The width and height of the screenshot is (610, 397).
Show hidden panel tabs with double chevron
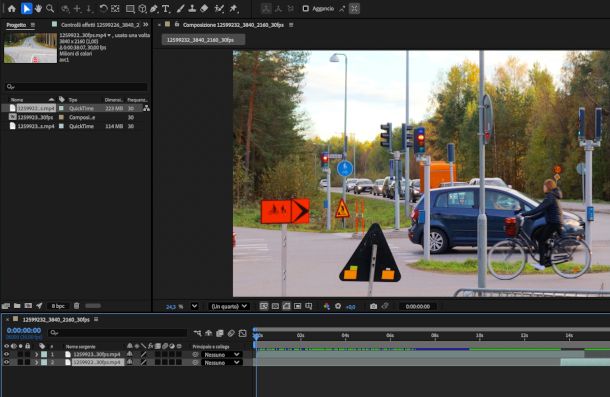tap(145, 25)
